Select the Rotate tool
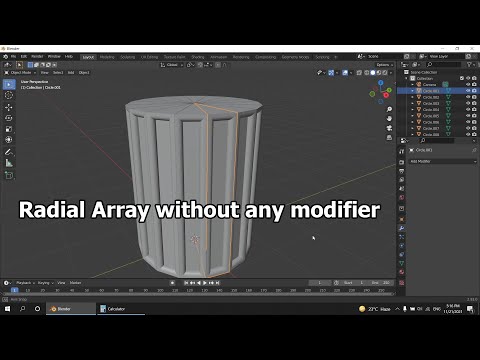 9,118
